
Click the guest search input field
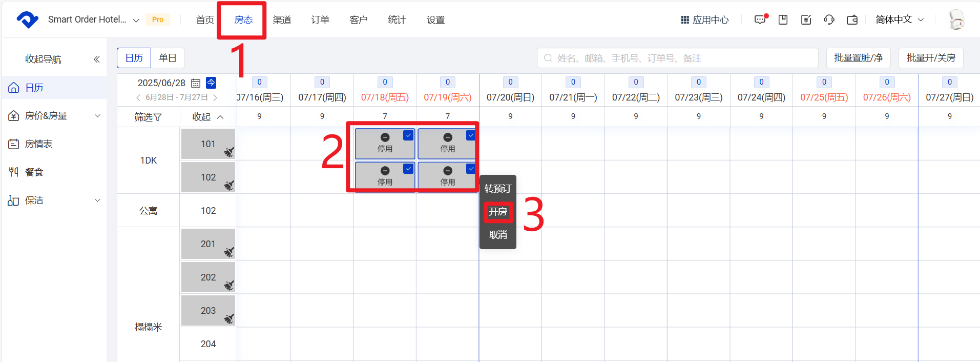click(x=677, y=58)
